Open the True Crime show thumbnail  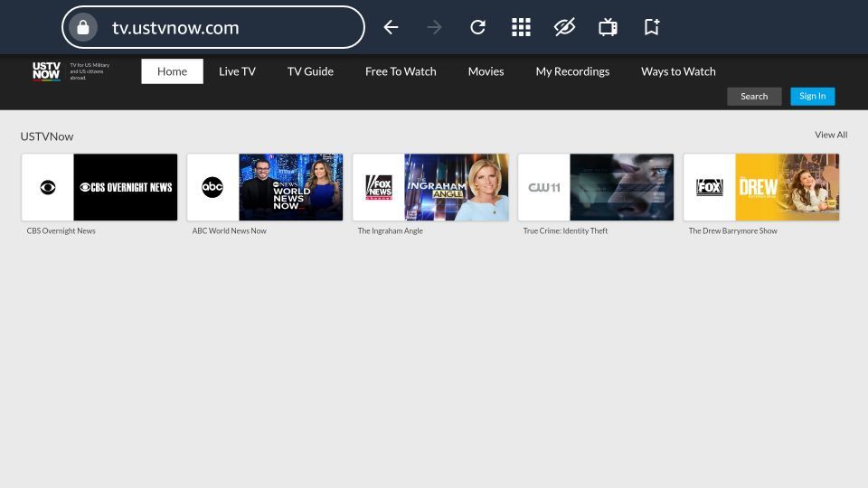622,187
